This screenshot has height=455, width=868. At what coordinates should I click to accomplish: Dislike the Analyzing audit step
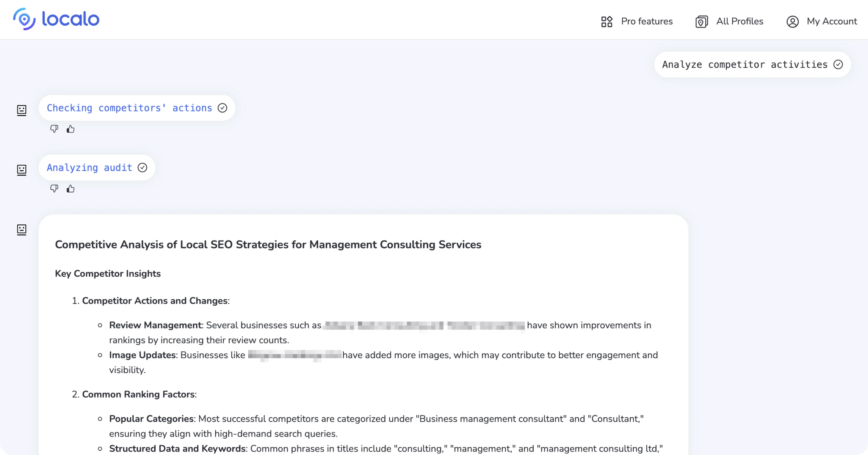[54, 188]
